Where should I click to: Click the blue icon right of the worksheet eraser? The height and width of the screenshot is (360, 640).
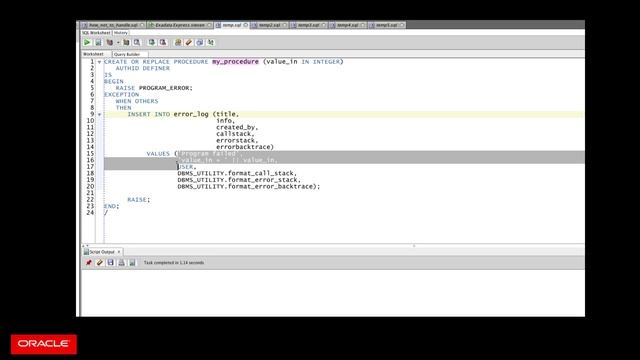click(x=200, y=42)
